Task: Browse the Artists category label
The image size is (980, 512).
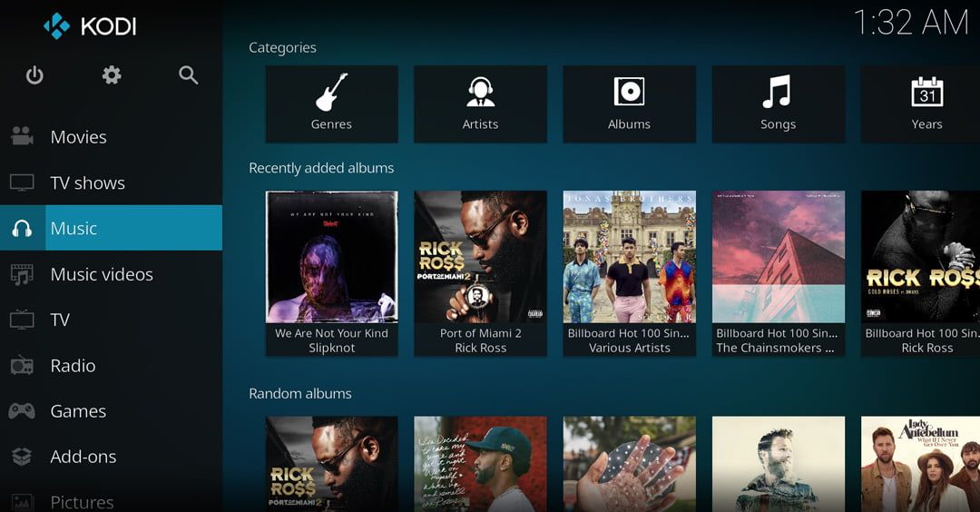Action: click(x=481, y=124)
